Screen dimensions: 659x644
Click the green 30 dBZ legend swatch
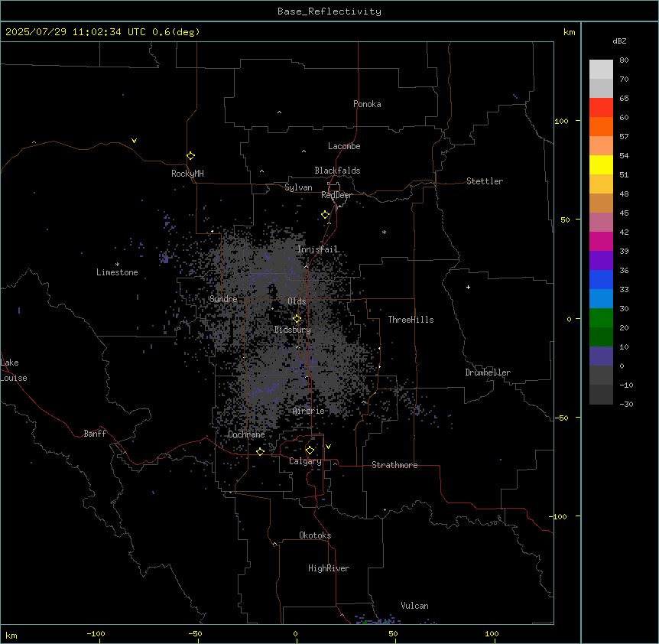coord(601,318)
